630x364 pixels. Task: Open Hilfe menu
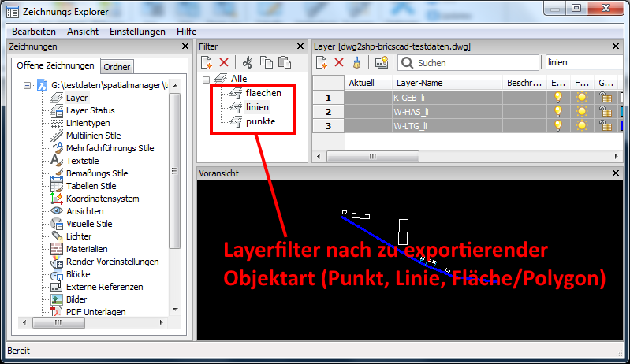[x=186, y=32]
